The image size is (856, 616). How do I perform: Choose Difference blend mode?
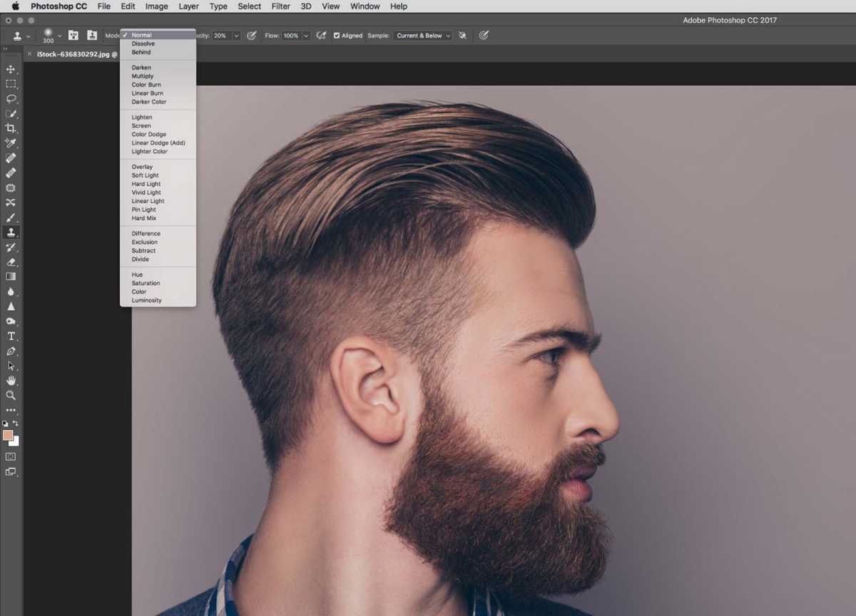[158, 233]
